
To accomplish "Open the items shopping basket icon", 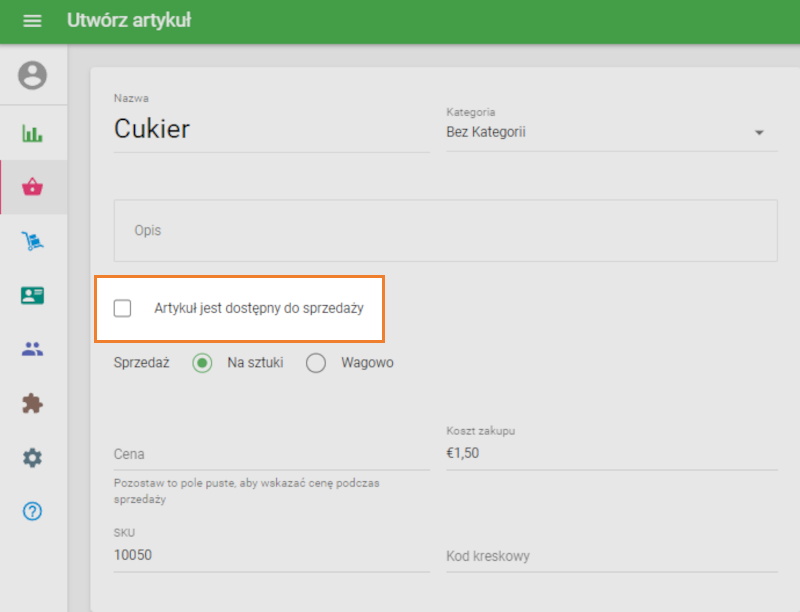I will 33,187.
